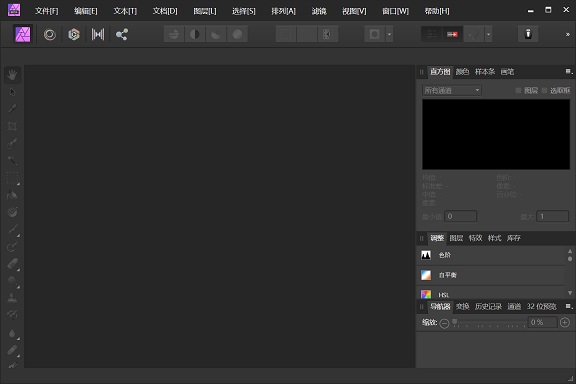Select the Clone stamp tool
576x384 pixels.
click(x=12, y=298)
